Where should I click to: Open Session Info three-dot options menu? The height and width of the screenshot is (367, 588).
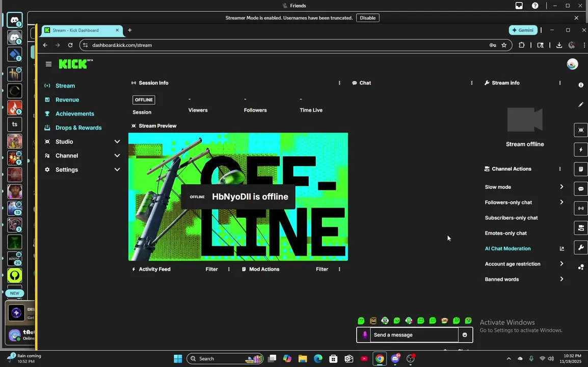(339, 83)
